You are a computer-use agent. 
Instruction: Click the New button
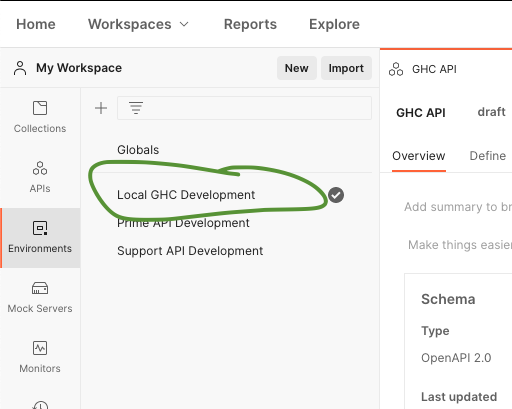(296, 68)
